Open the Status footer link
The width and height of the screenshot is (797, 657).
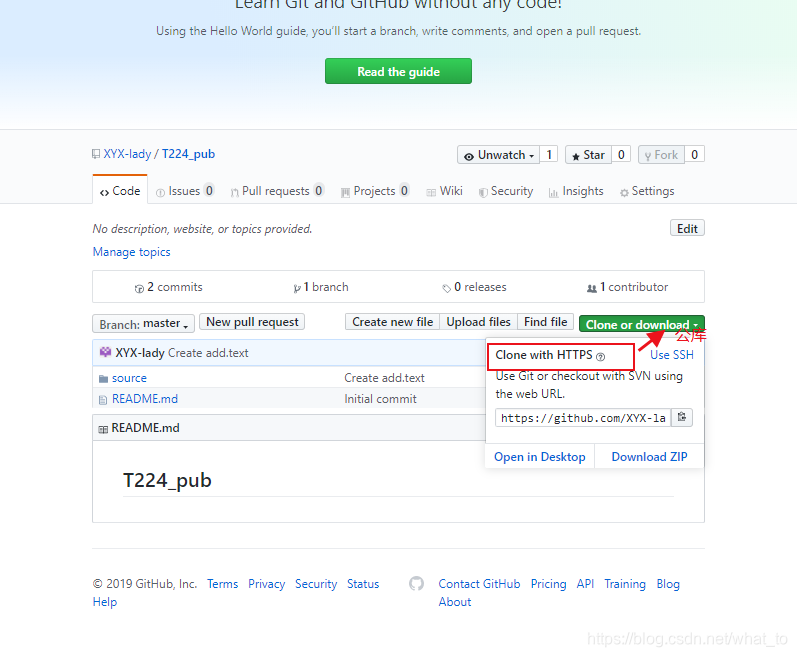(363, 584)
